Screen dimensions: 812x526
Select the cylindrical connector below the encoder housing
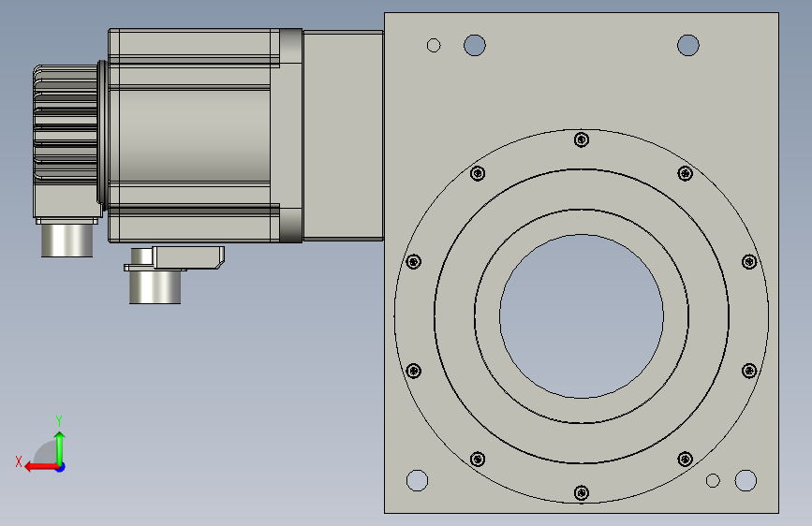click(x=66, y=241)
